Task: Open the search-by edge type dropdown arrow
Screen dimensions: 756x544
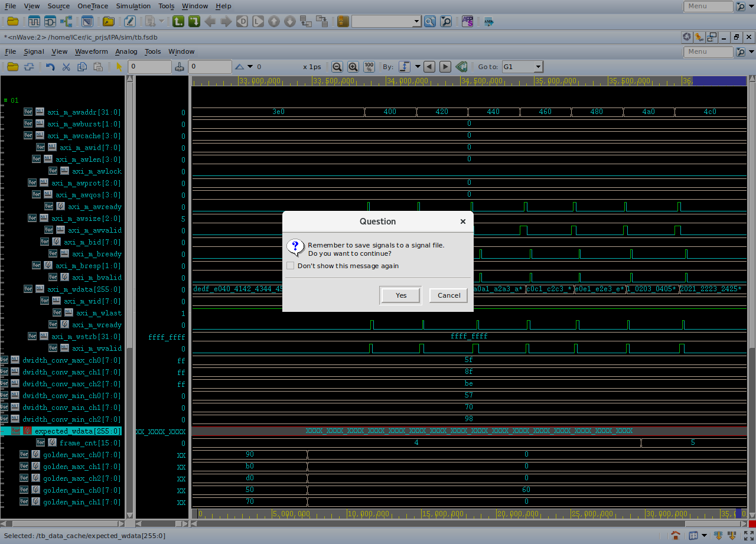Action: pyautogui.click(x=418, y=67)
